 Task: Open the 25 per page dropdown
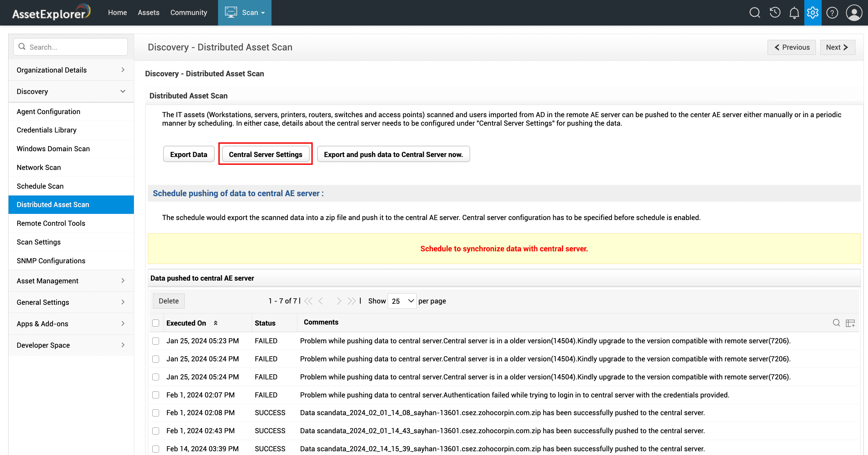coord(402,301)
